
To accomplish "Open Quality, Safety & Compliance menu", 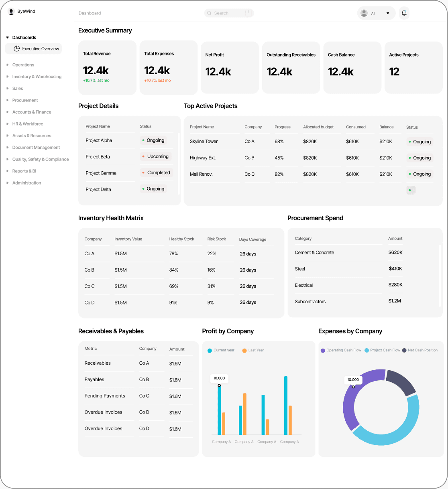I will [40, 159].
